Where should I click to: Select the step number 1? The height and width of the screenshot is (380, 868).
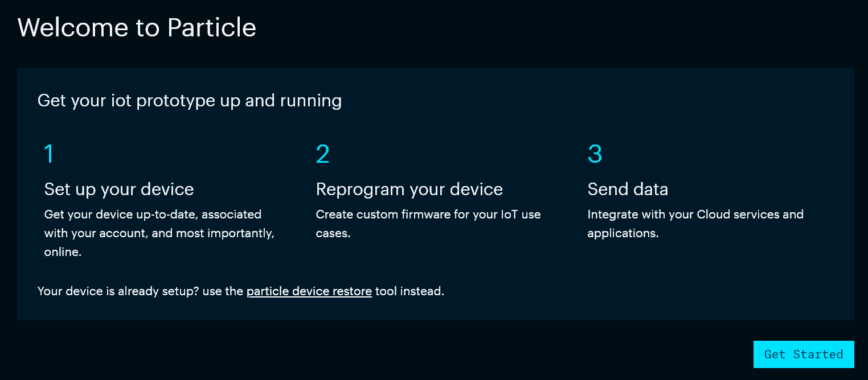click(49, 154)
